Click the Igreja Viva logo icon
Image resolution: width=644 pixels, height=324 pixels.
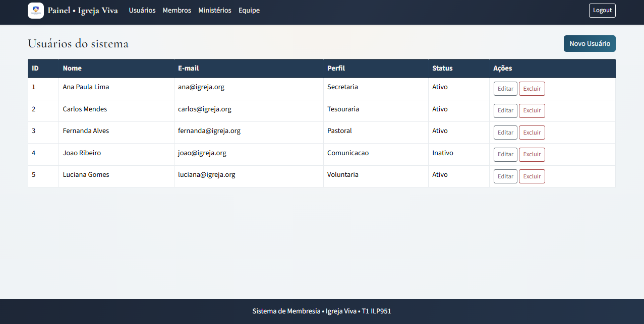36,11
